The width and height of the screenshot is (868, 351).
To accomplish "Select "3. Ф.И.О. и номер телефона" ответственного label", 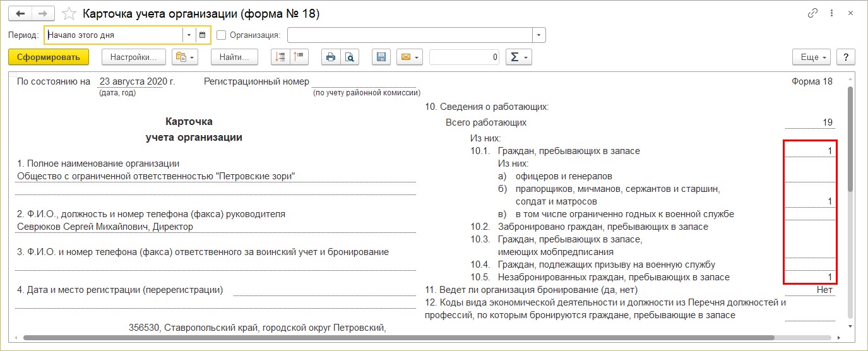I will click(203, 252).
